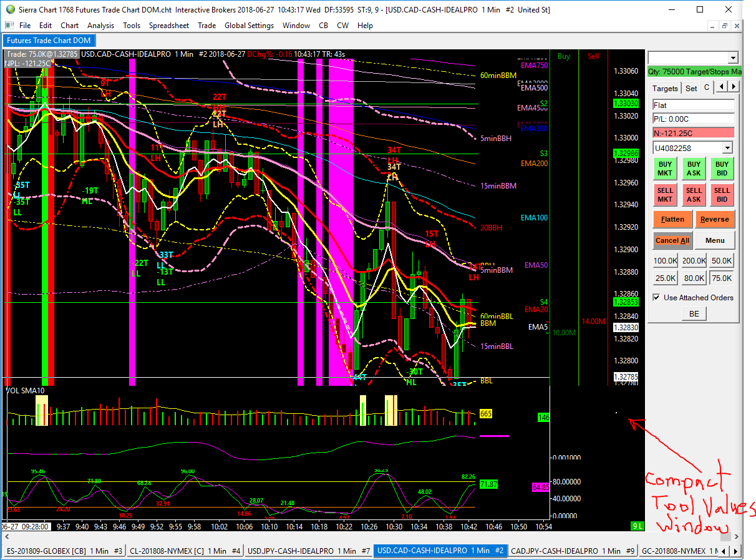
Task: Open the Trade menu
Action: click(206, 26)
